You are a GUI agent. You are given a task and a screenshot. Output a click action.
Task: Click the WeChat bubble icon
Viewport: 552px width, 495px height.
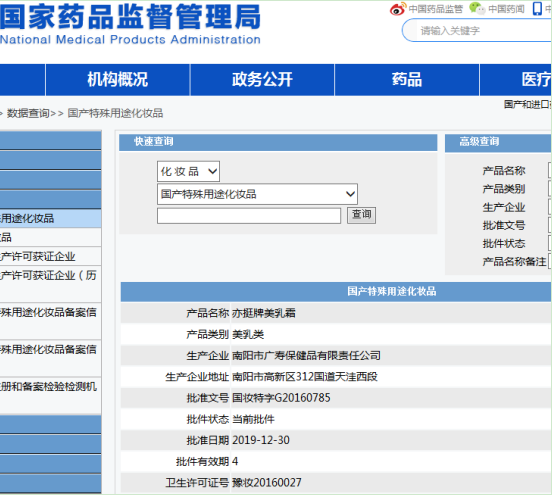coord(477,8)
